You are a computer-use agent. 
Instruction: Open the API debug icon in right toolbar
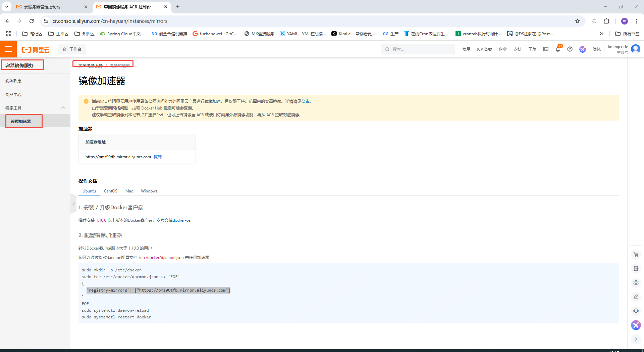pos(636,268)
